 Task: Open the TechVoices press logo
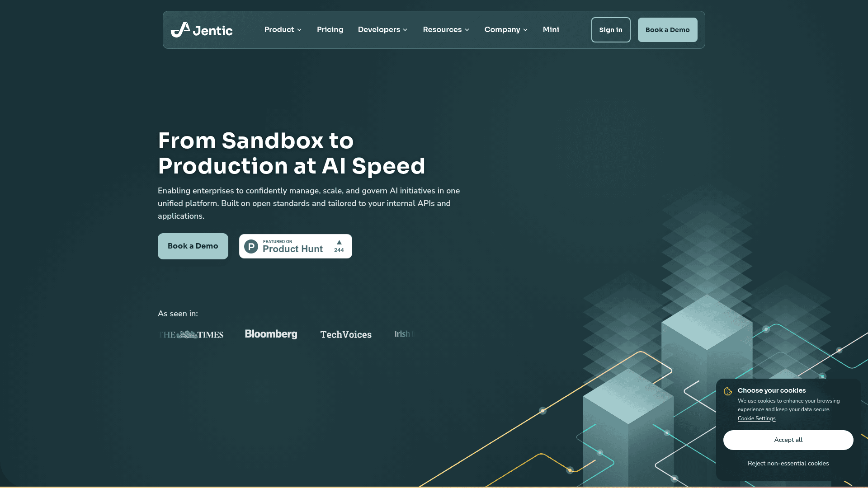point(346,335)
